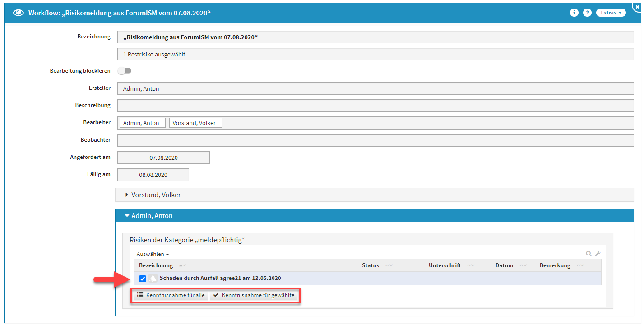Uncheck the Schaden durch Ausfall row checkbox
644x325 pixels.
tap(143, 279)
